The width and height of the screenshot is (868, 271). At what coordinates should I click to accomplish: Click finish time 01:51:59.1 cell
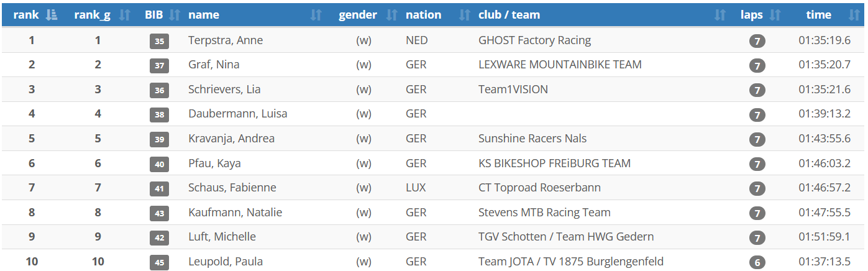[x=825, y=237]
